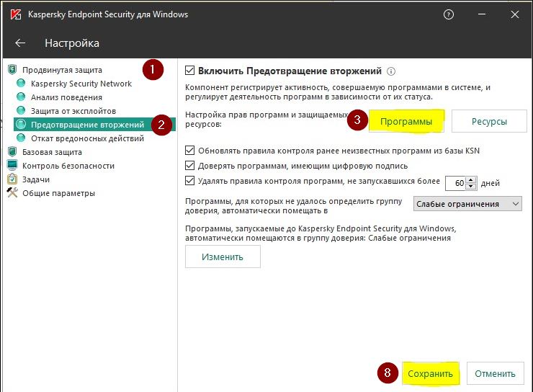Click the Контроль безопасности monitor icon
The image size is (533, 392).
12,165
